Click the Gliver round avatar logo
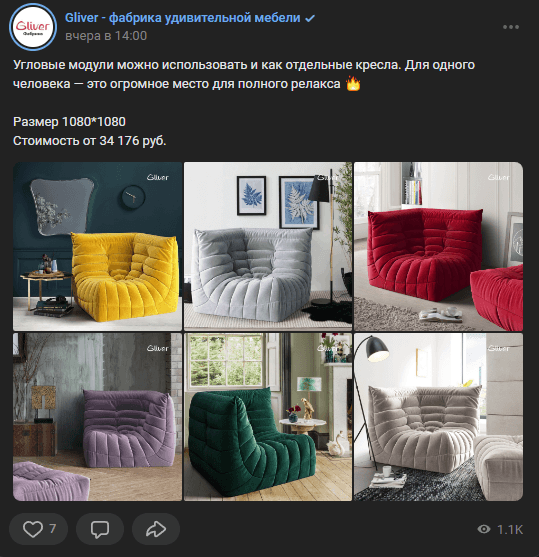Viewport: 539px width, 557px height. coord(33,27)
